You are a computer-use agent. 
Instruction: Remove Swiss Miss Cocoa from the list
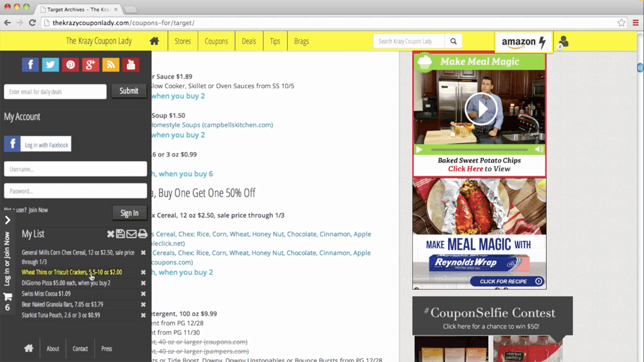[144, 294]
